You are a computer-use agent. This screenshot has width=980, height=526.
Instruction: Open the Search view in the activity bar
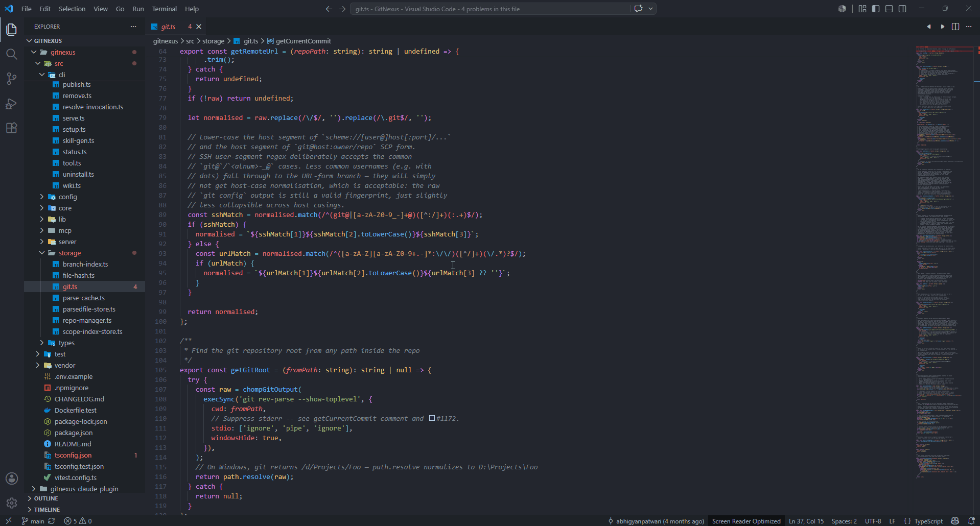click(11, 54)
